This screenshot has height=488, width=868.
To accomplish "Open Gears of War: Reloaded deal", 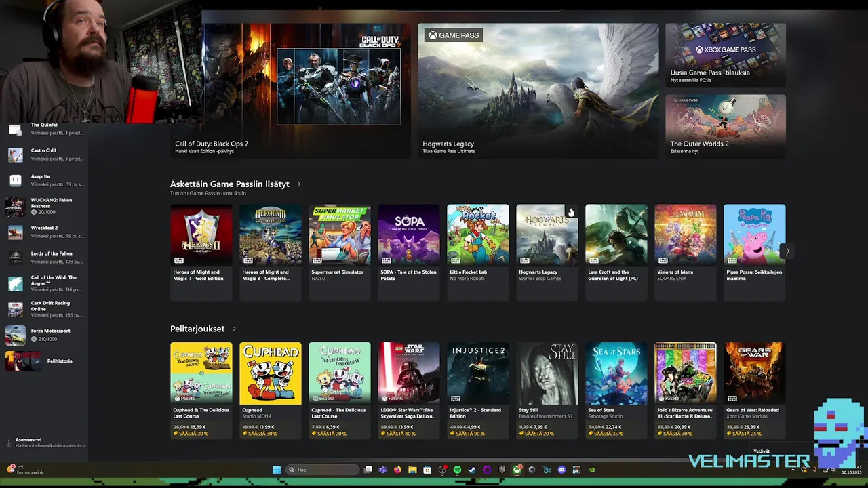I will [x=754, y=390].
